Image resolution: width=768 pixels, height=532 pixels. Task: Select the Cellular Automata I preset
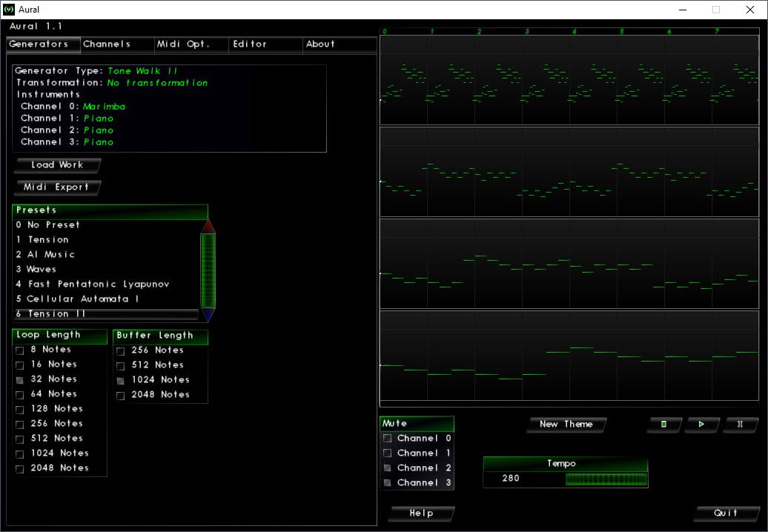[x=83, y=299]
